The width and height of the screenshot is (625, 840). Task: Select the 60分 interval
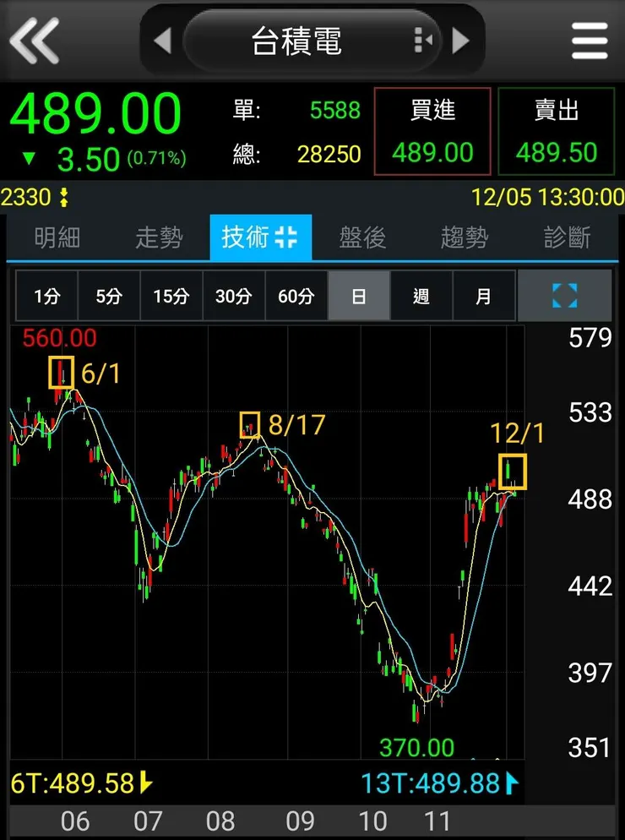[296, 296]
